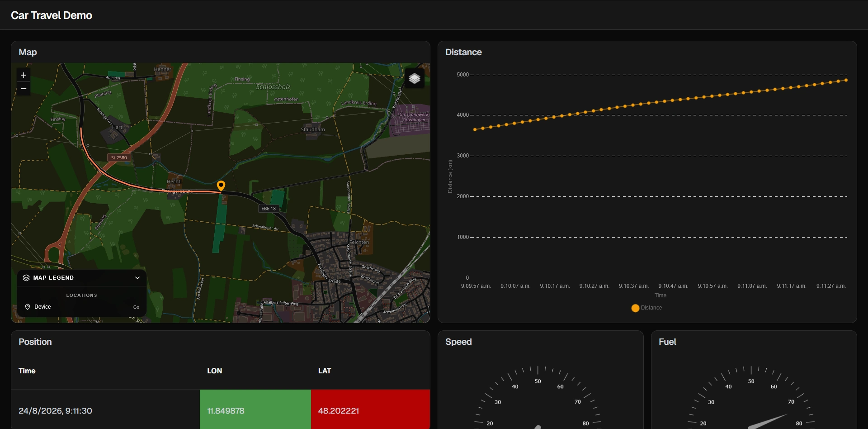Click the St 2580 road label

119,157
